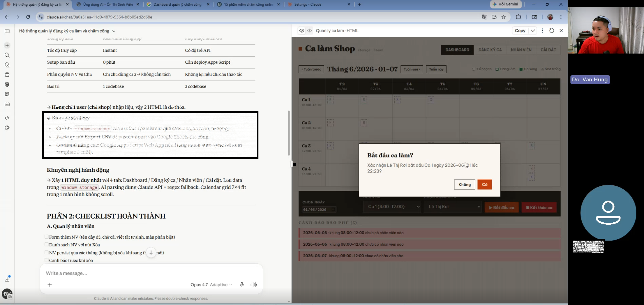
Task: Switch artifact to code view
Action: point(310,30)
